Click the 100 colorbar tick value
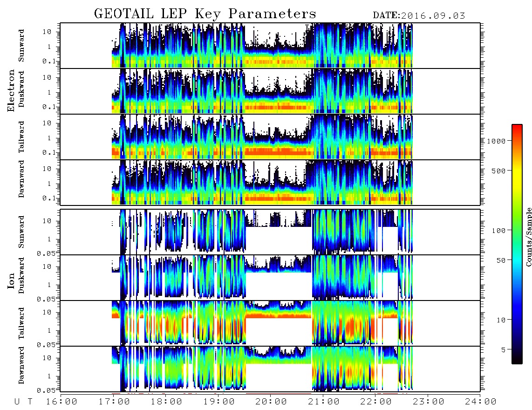Image resolution: width=532 pixels, height=410 pixels. pyautogui.click(x=499, y=231)
